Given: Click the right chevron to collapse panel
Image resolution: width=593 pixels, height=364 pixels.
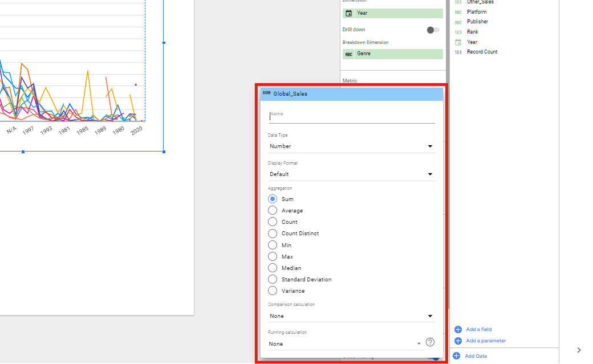Looking at the screenshot, I should pos(579,350).
